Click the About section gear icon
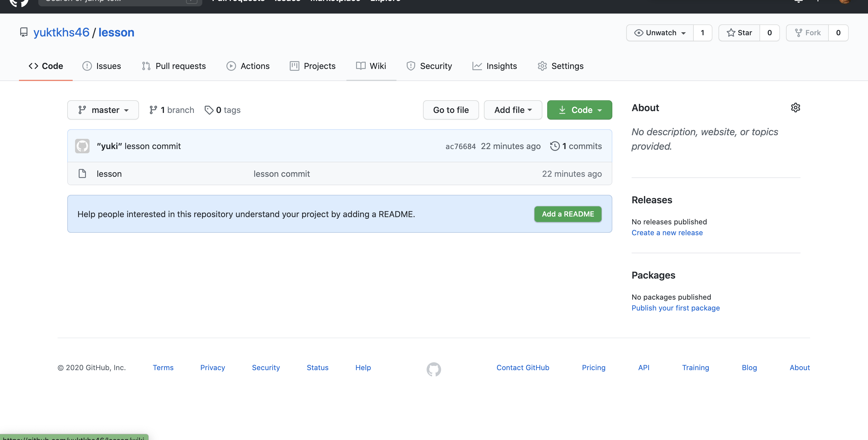The width and height of the screenshot is (868, 440). coord(795,108)
